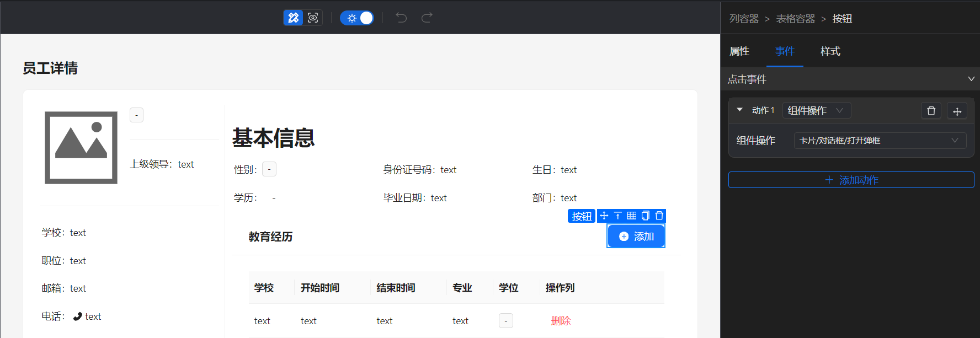Screen dimensions: 980x338
Task: Click the 专业 column header
Action: pyautogui.click(x=462, y=288)
